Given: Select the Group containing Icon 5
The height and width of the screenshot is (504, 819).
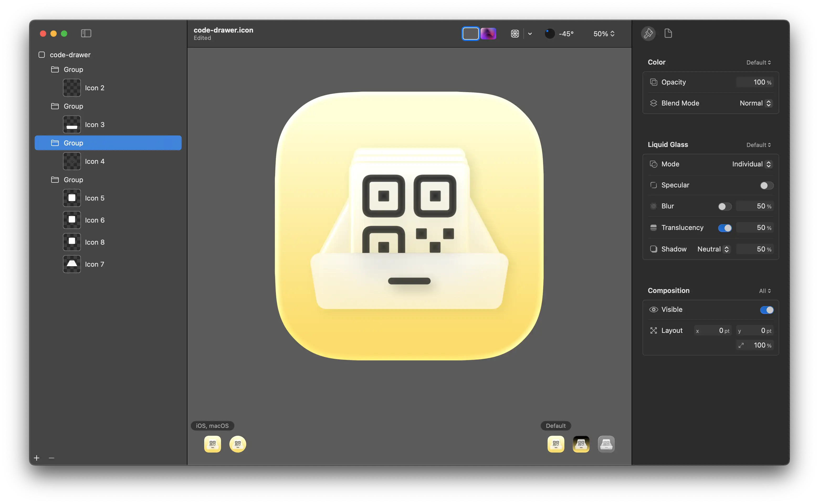Looking at the screenshot, I should (108, 180).
